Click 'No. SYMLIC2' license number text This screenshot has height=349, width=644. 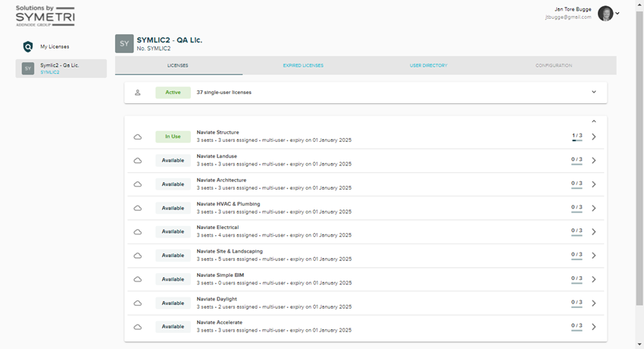pyautogui.click(x=154, y=49)
